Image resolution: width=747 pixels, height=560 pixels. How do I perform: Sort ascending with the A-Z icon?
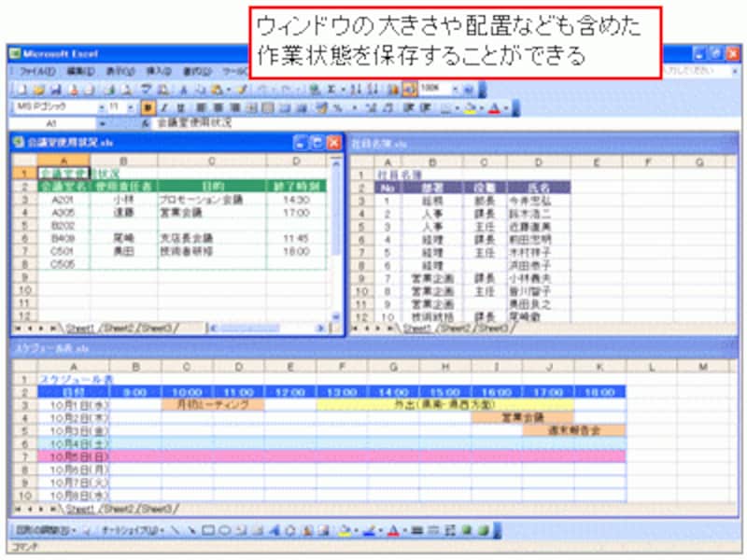tap(356, 89)
